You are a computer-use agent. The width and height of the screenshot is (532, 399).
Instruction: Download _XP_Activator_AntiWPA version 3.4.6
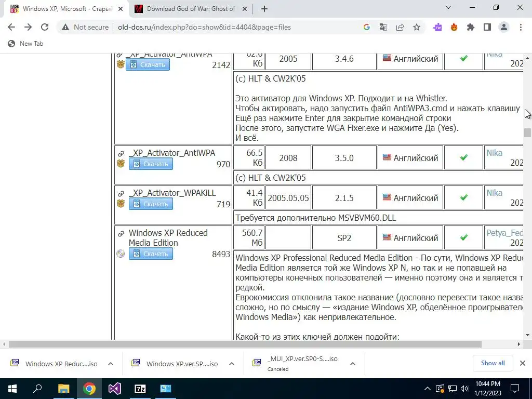(x=148, y=64)
